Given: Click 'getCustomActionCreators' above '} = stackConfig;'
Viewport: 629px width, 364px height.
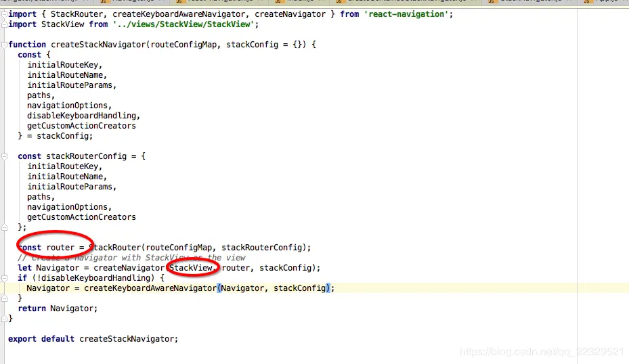Looking at the screenshot, I should pos(81,126).
